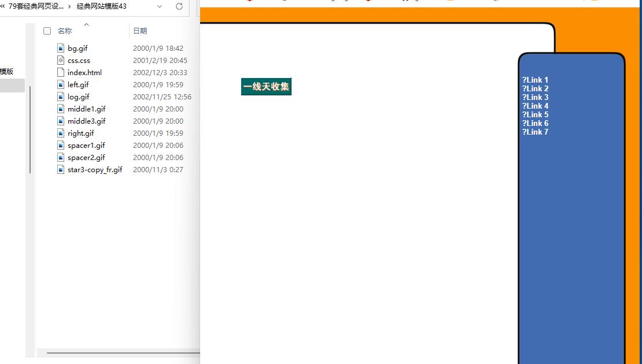Open the ?Link 5 link
Image resolution: width=642 pixels, height=364 pixels.
pos(535,114)
